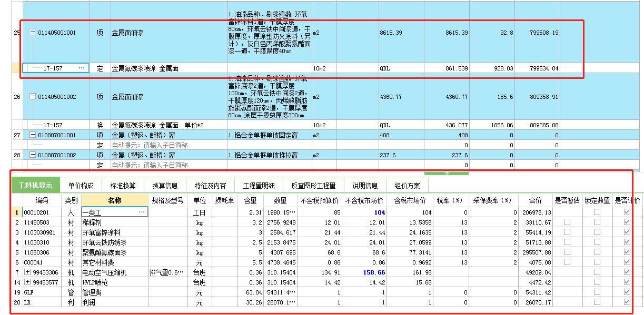
Task: Select market price 104 for 一类工
Action: [364, 212]
